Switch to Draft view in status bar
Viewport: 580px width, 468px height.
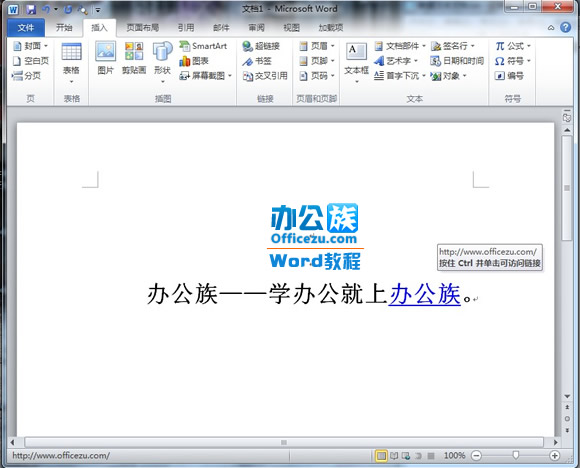(x=431, y=455)
